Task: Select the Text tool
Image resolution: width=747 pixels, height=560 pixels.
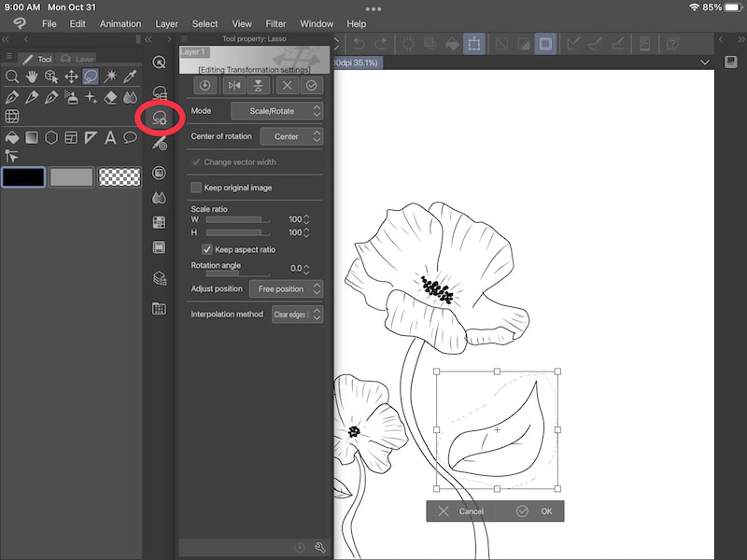Action: 110,137
